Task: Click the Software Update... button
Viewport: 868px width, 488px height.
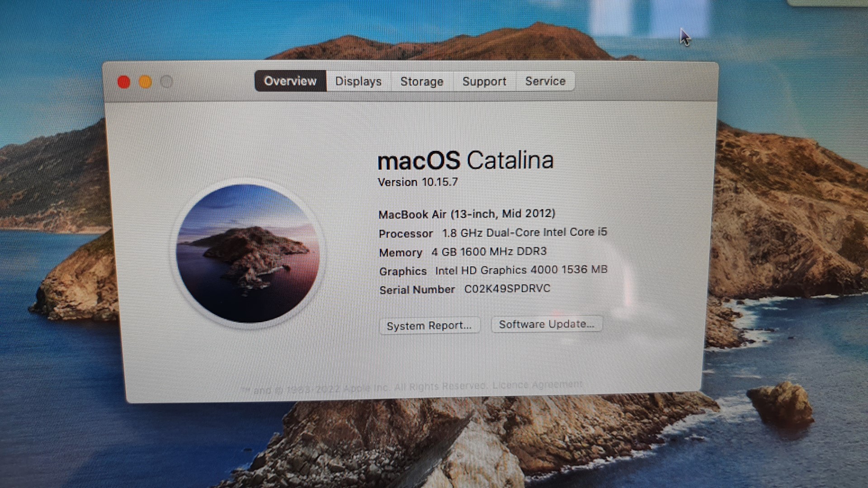Action: point(547,324)
